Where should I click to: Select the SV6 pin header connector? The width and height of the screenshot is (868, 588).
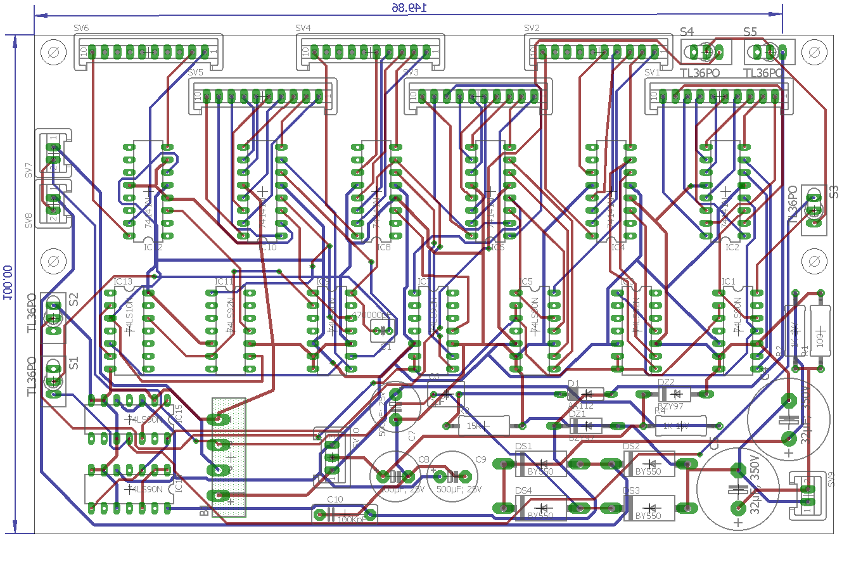[x=148, y=52]
